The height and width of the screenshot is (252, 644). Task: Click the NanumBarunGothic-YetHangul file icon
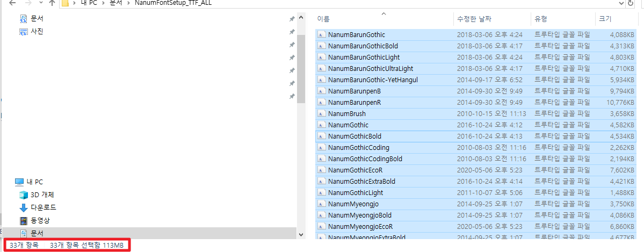click(x=322, y=80)
